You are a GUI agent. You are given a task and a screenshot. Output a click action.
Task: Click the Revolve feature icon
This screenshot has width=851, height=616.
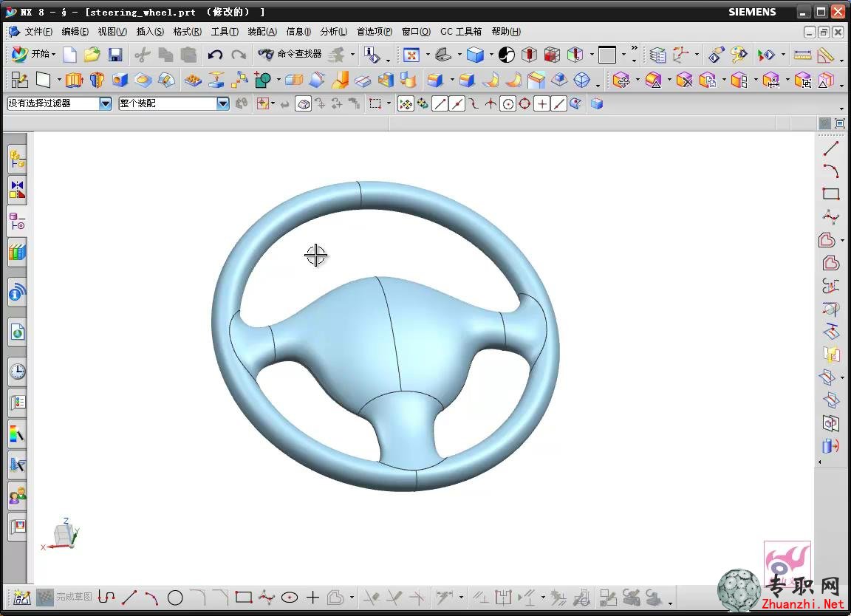97,81
